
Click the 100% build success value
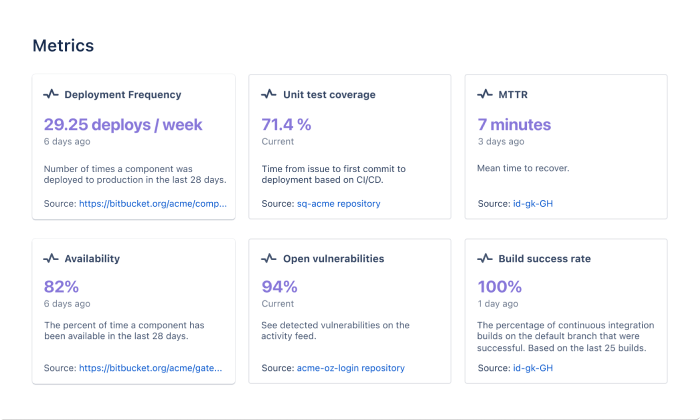point(500,287)
